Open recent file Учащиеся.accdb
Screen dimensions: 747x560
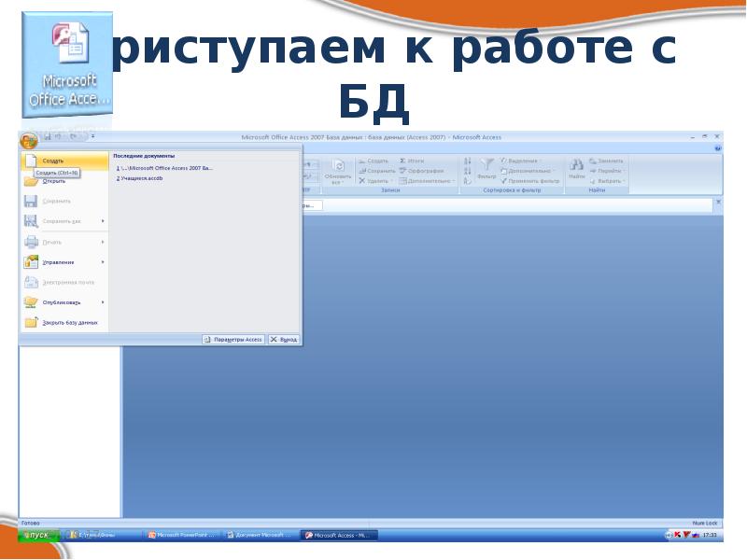tap(139, 178)
